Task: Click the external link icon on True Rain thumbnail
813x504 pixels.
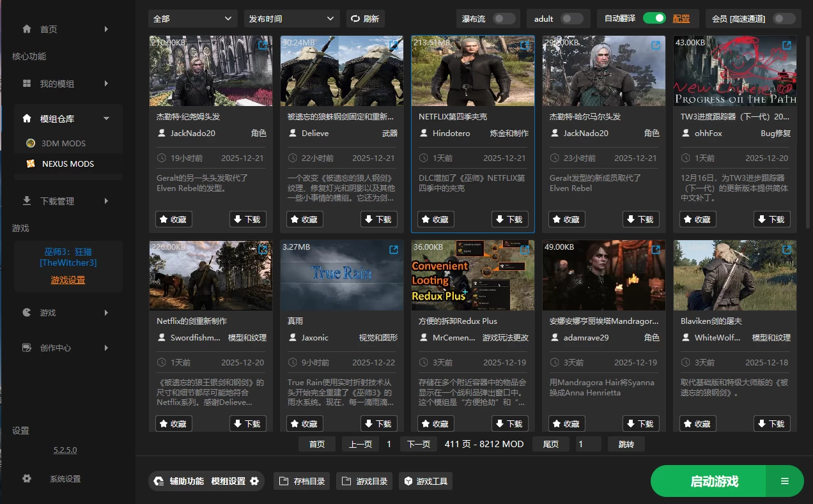Action: 393,250
